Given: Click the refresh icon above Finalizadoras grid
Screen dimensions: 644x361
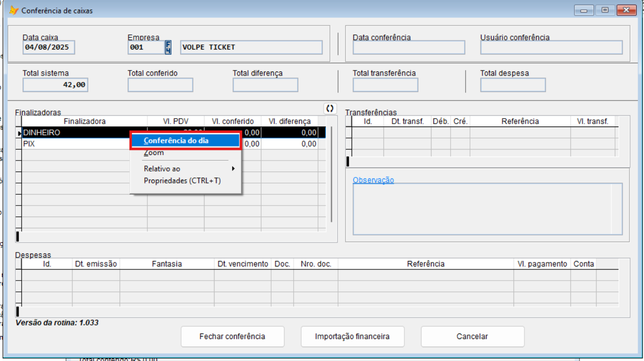Looking at the screenshot, I should click(329, 108).
